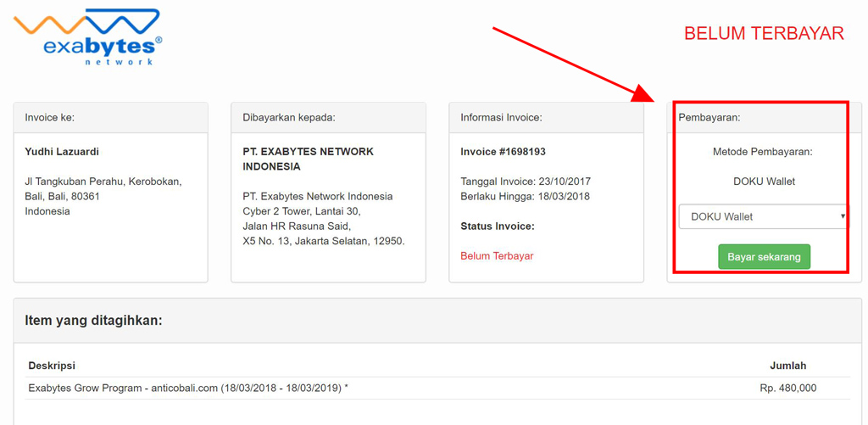Click 'Indonesia' in the customer address

point(47,211)
